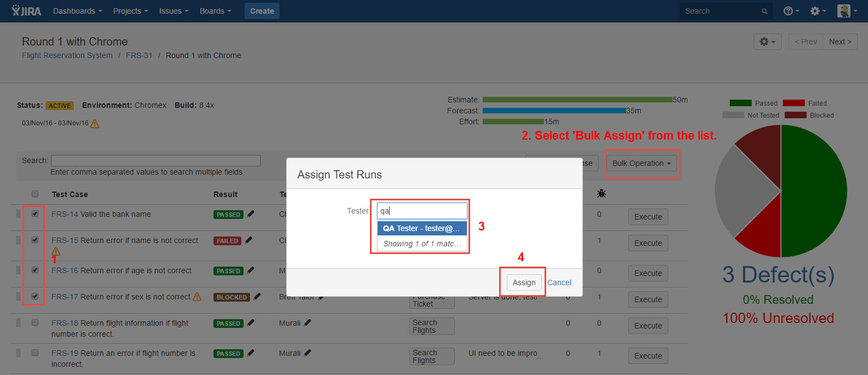
Task: Cancel the Assign Test Runs dialog
Action: [x=559, y=282]
